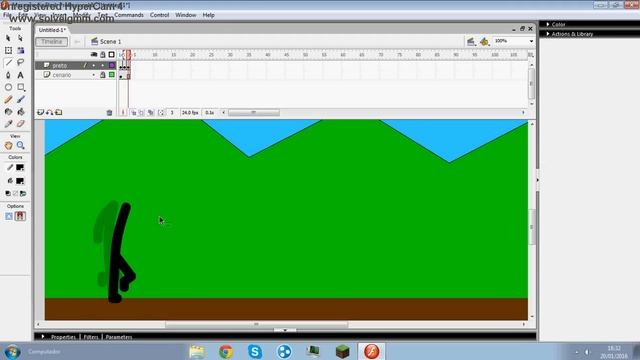Image resolution: width=640 pixels, height=360 pixels.
Task: Switch to the Untitled-1 document tab
Action: point(52,30)
